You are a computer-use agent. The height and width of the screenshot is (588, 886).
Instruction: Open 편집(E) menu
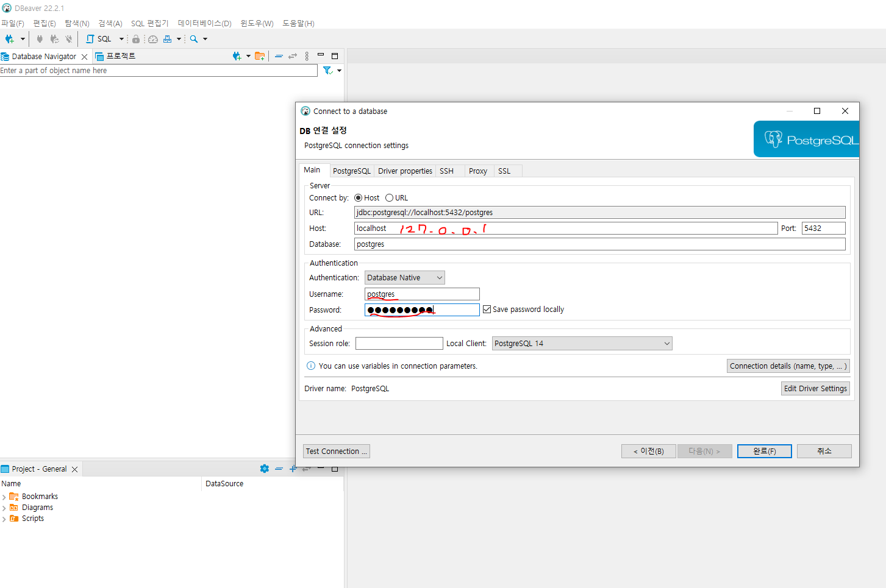pyautogui.click(x=45, y=23)
